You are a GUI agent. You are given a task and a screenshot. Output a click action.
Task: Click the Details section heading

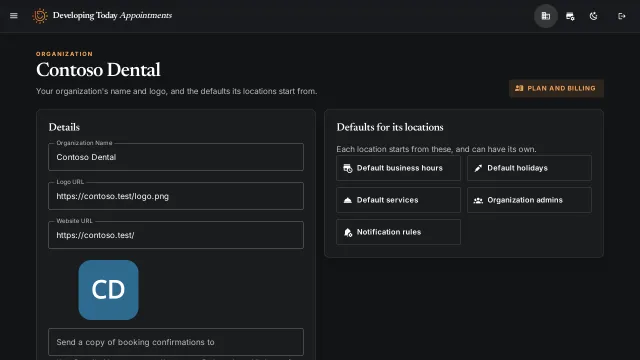coord(64,127)
